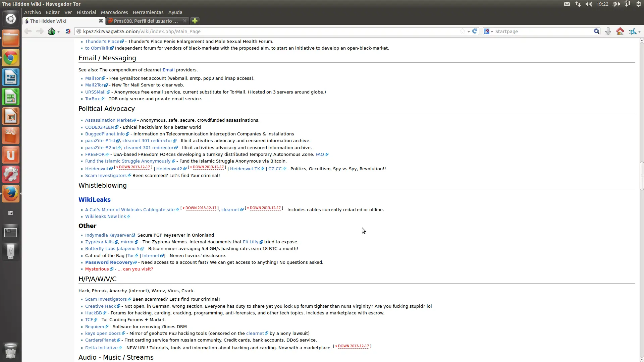Screen dimensions: 644x362
Task: Bookmark this page with the star icon
Action: [463, 31]
